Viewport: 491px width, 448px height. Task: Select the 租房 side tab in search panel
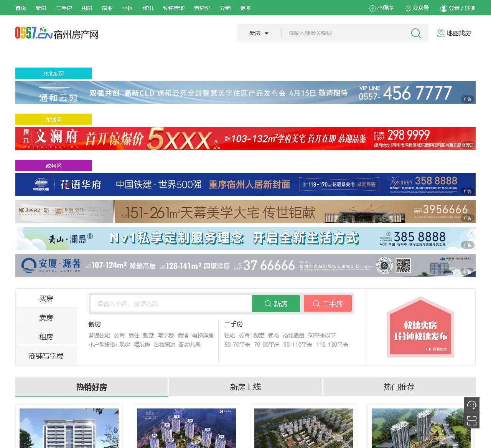point(46,337)
